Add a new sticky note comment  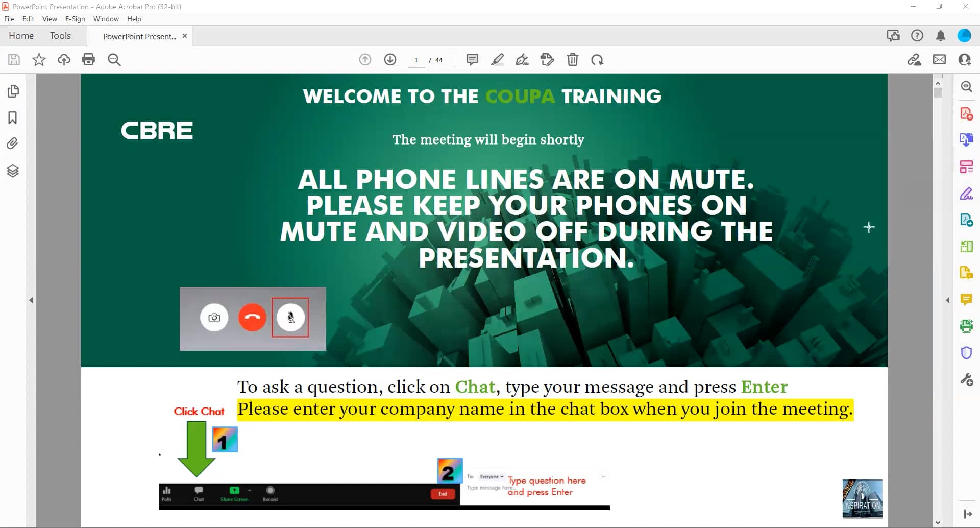pos(472,60)
